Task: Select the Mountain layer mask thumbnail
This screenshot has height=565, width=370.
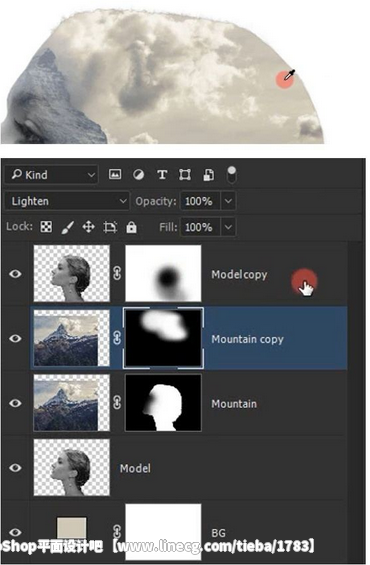Action: coord(163,402)
